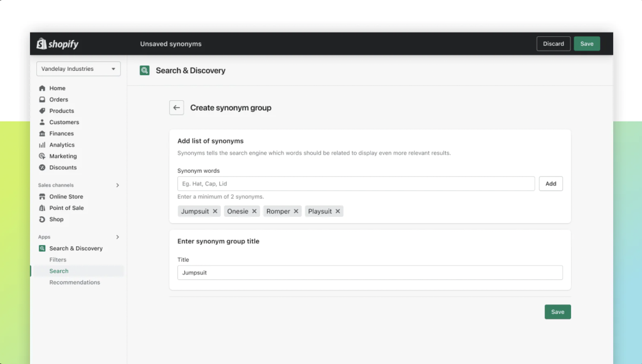Image resolution: width=642 pixels, height=364 pixels.
Task: Remove the Playsuit synonym tag
Action: (338, 211)
